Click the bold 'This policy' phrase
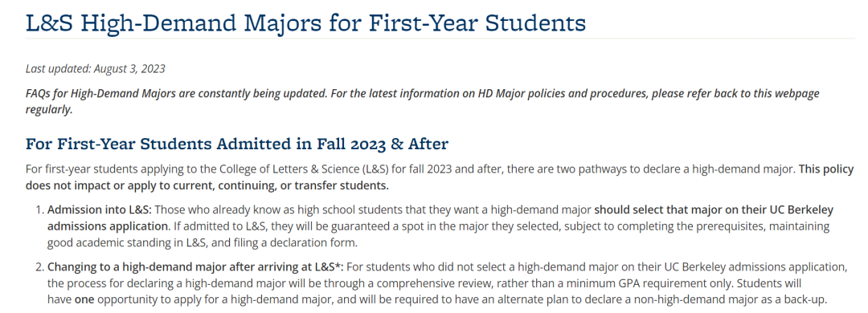The width and height of the screenshot is (868, 313). [826, 169]
